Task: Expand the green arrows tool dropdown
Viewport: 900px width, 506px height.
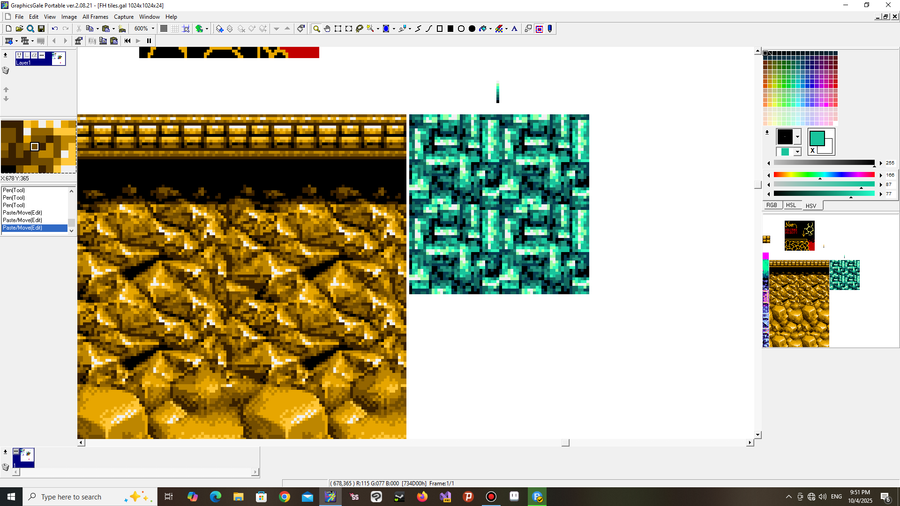Action: (207, 29)
